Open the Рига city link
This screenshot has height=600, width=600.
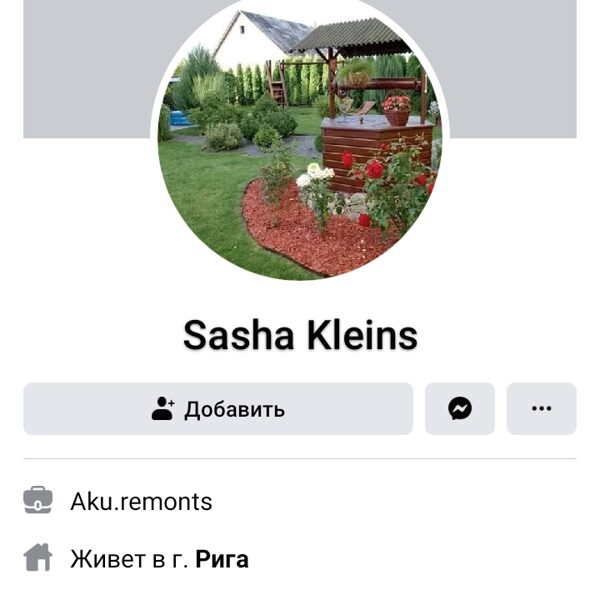tap(222, 559)
